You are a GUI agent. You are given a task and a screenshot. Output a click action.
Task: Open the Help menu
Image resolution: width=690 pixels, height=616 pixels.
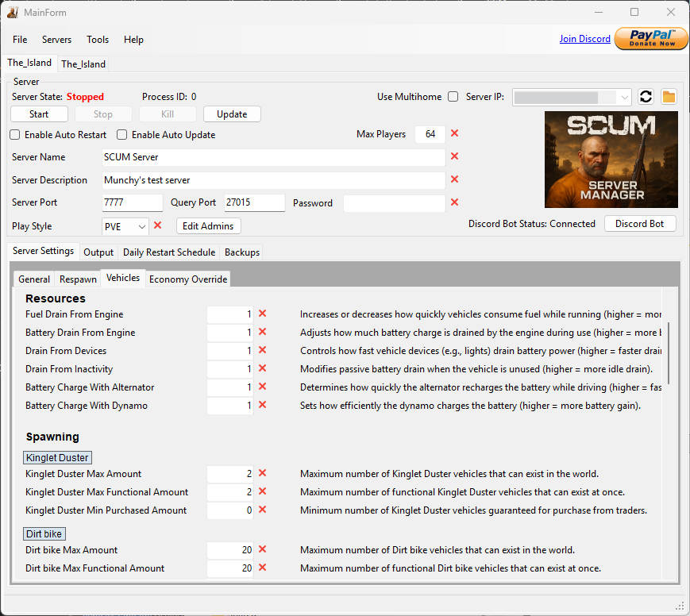[x=133, y=40]
